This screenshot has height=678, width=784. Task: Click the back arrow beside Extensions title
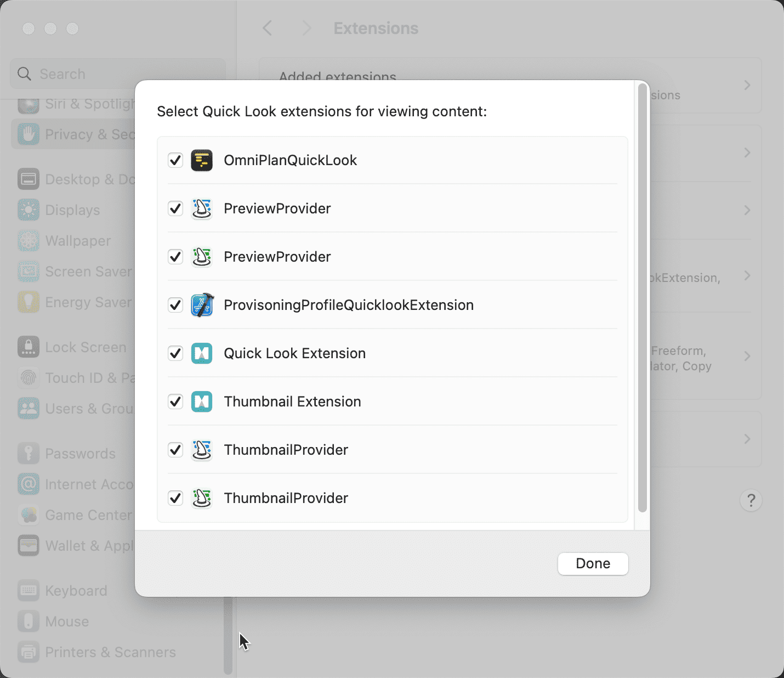(268, 28)
